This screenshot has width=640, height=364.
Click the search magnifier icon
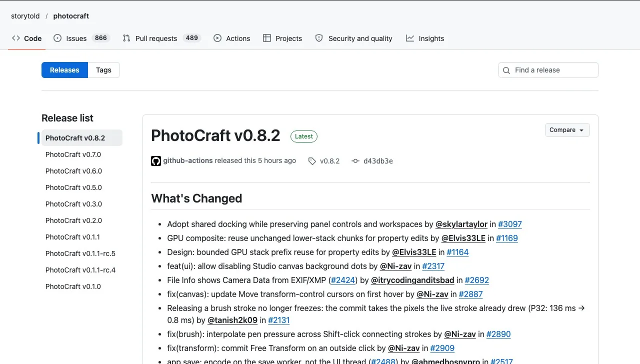[506, 70]
